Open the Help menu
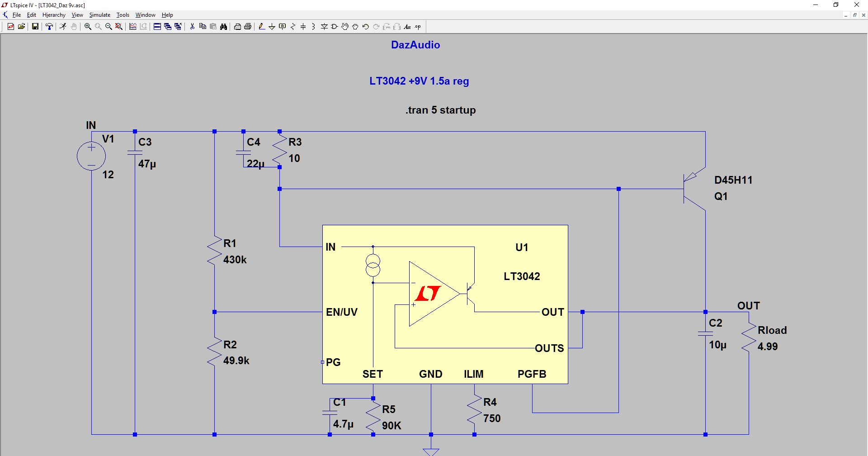Screen dimensions: 868x456 point(167,15)
